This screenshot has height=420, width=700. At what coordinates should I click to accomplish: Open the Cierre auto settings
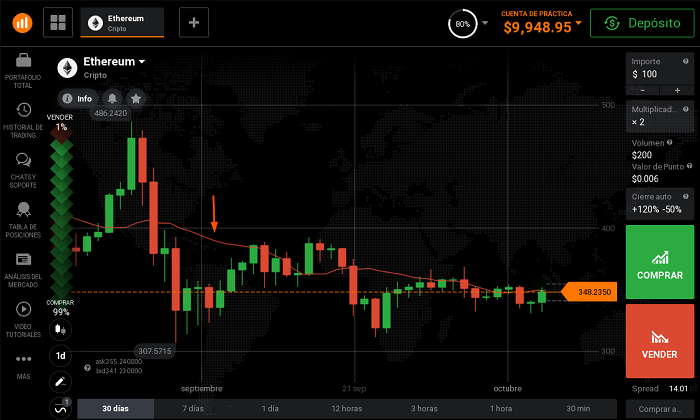click(x=660, y=204)
